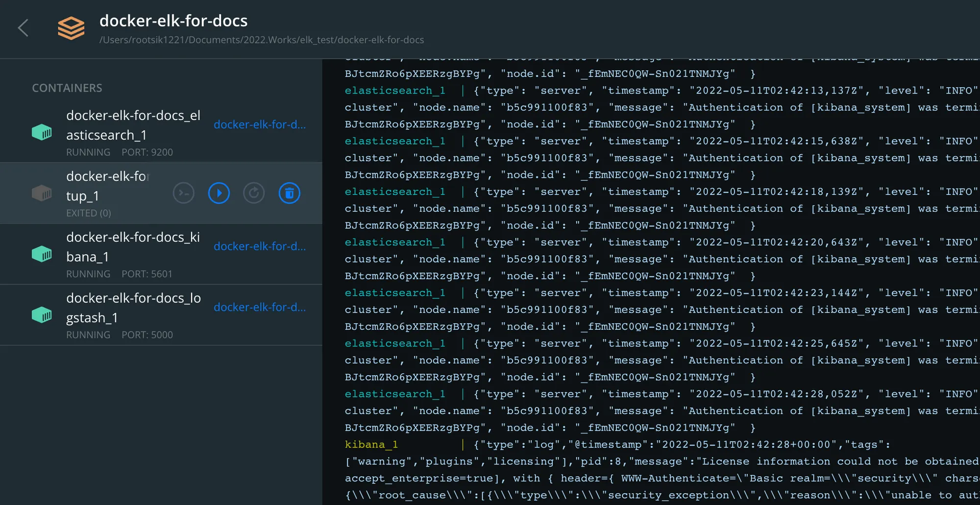980x505 pixels.
Task: Click the gray exited container icon
Action: [x=42, y=193]
